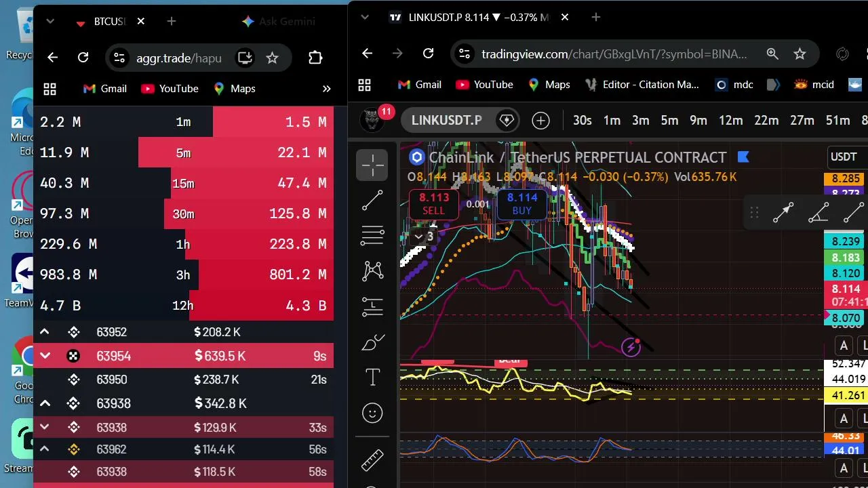The image size is (868, 488).
Task: Open YouTube bookmark in the aggr.trade window
Action: pos(170,89)
